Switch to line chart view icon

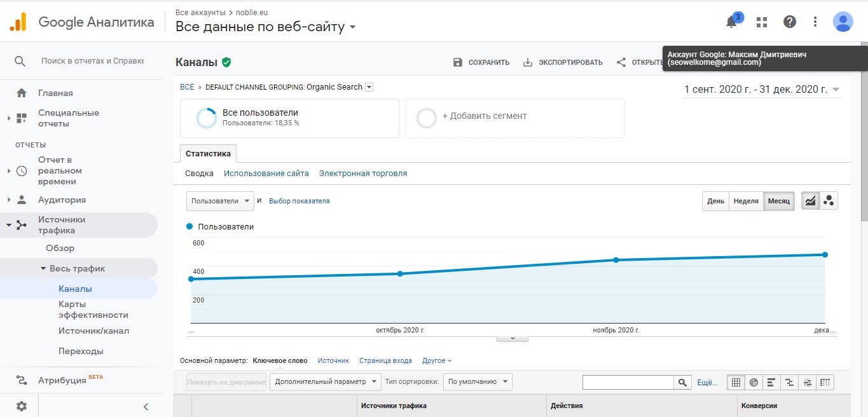click(x=810, y=201)
